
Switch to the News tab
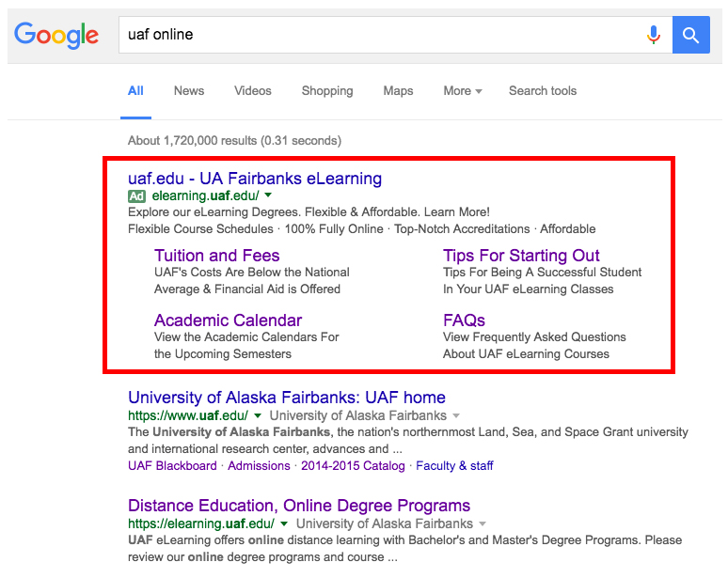pos(189,91)
